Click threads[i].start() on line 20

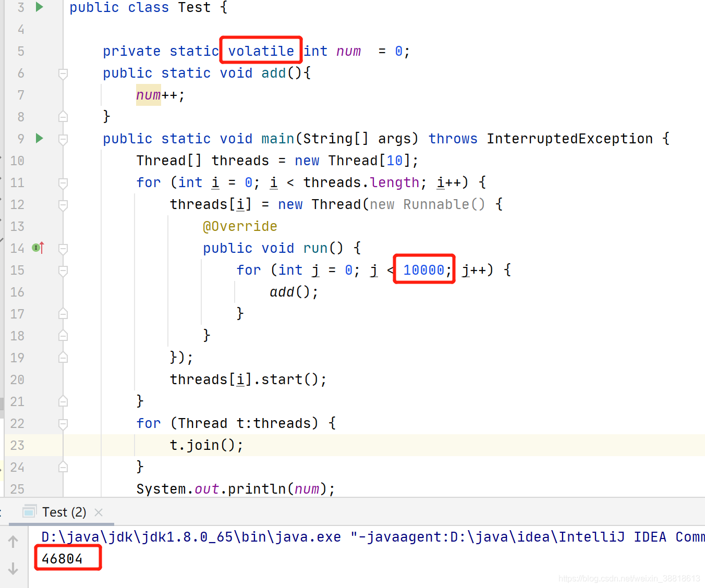coord(248,379)
